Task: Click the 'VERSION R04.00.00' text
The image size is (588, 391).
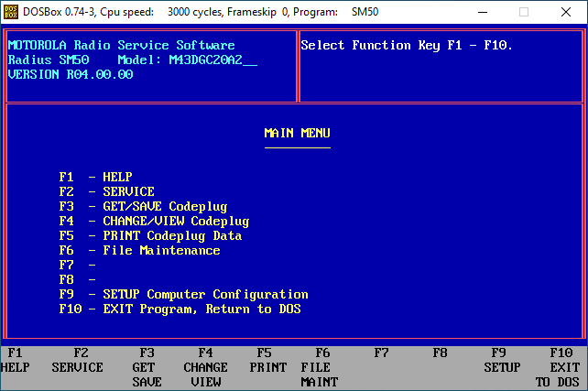Action: click(71, 74)
